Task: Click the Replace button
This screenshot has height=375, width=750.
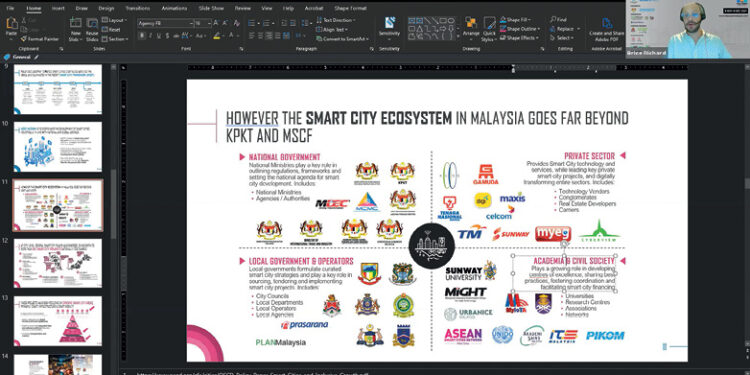Action: 564,29
